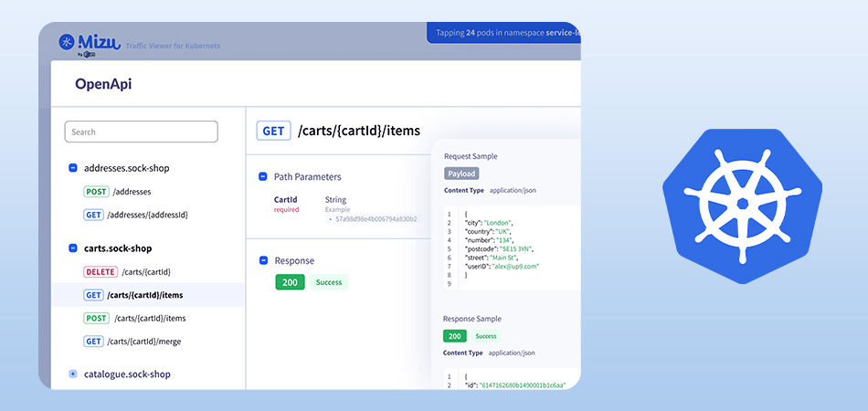Click the Success tag in Response Sample
Viewport: 868px width, 411px height.
tap(486, 336)
